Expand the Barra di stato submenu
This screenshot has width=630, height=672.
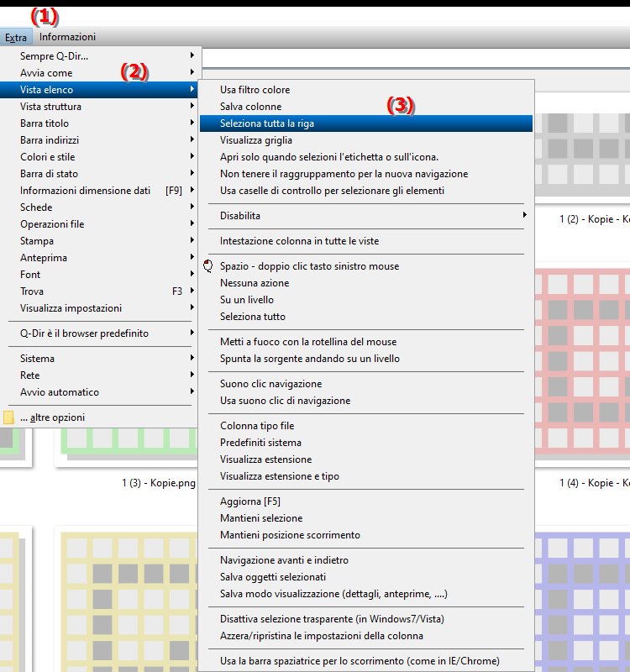click(x=99, y=174)
